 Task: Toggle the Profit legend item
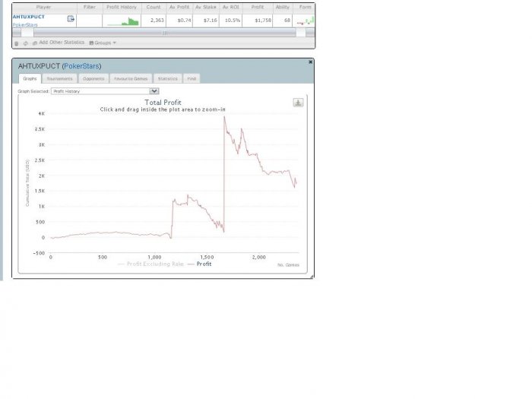coord(199,264)
